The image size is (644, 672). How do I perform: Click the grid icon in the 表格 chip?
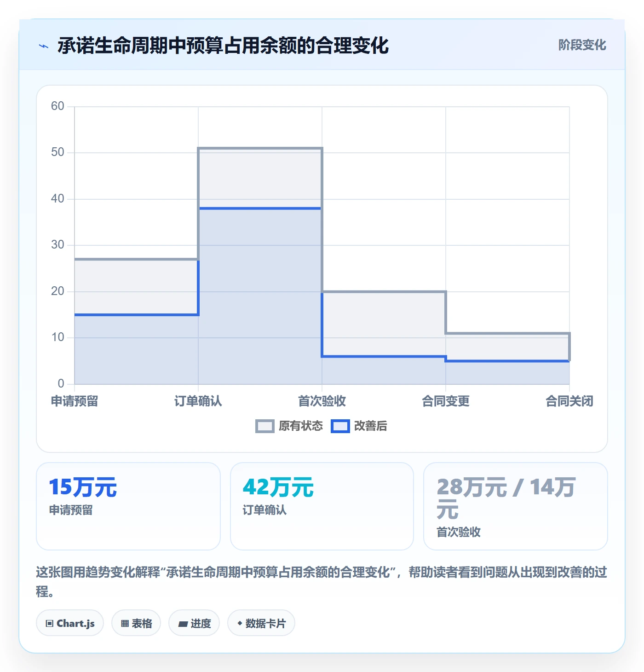coord(125,624)
